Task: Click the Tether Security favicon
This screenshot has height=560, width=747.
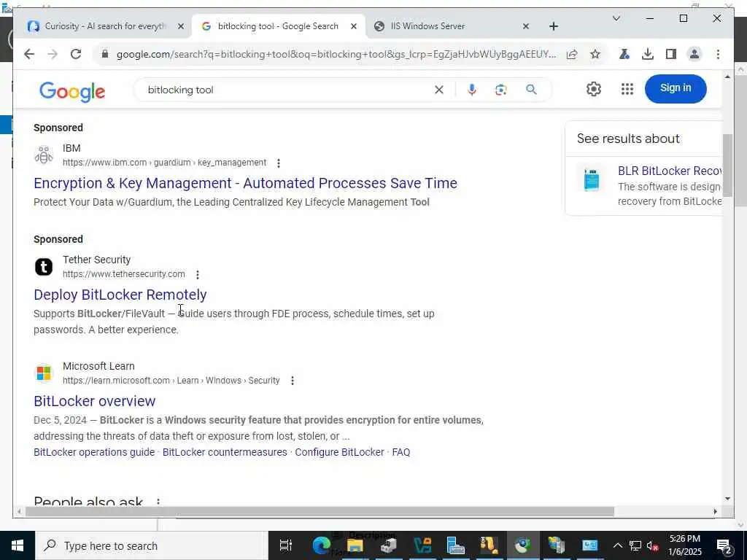Action: 43,267
